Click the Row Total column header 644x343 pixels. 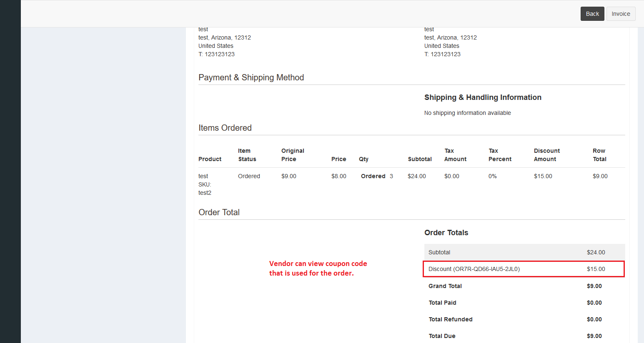tap(599, 155)
